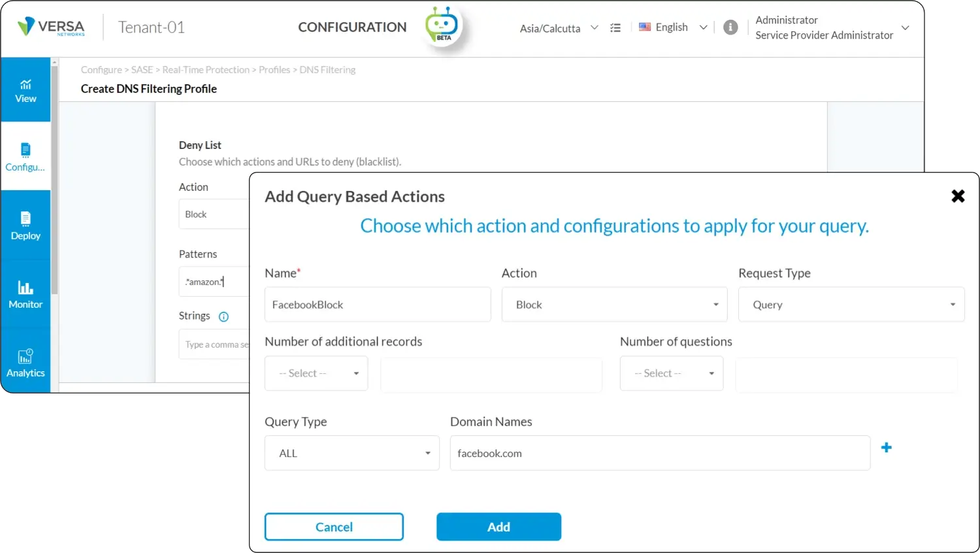
Task: Expand the Query Type ALL dropdown
Action: [351, 453]
